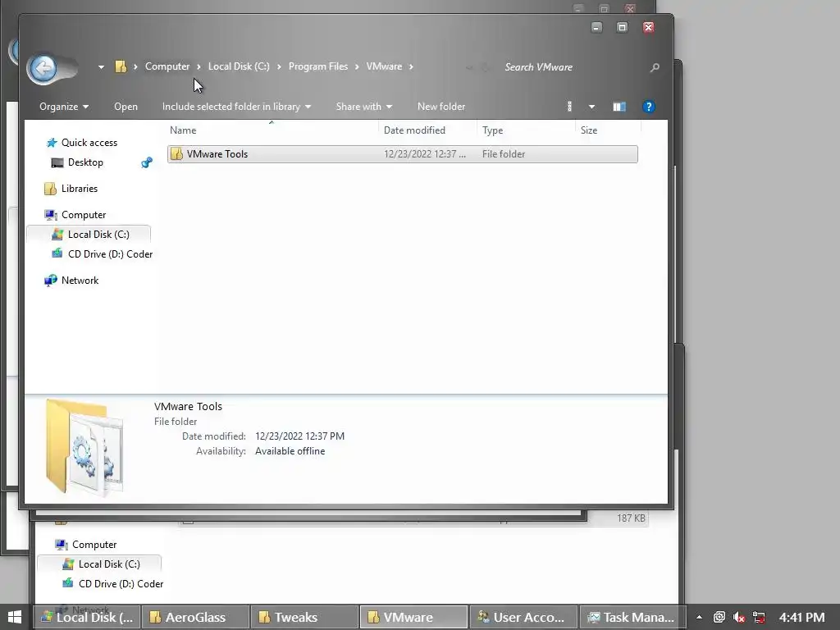Switch to VMware taskbar window
This screenshot has width=840, height=630.
(413, 618)
